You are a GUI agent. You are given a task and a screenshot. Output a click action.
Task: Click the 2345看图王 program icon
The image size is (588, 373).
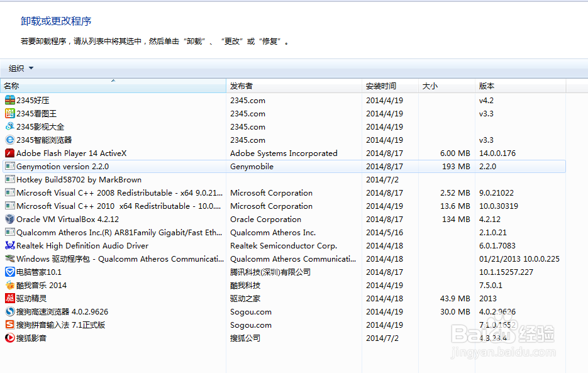pos(10,113)
